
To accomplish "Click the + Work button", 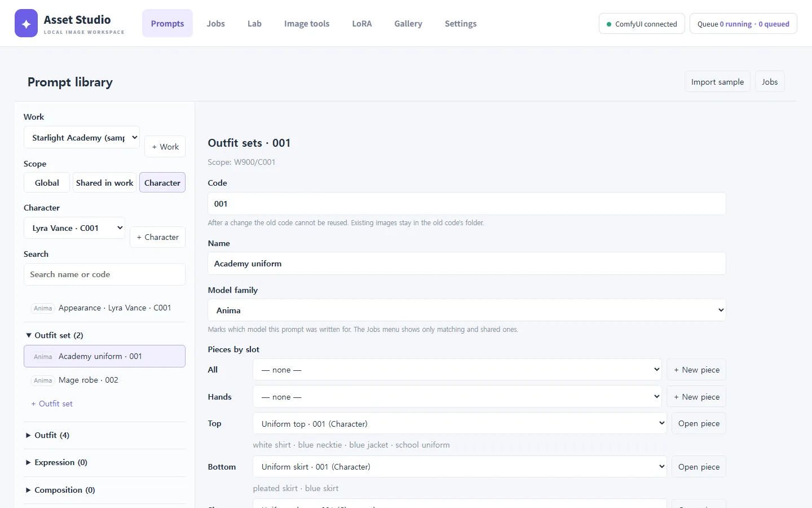I will 165,147.
